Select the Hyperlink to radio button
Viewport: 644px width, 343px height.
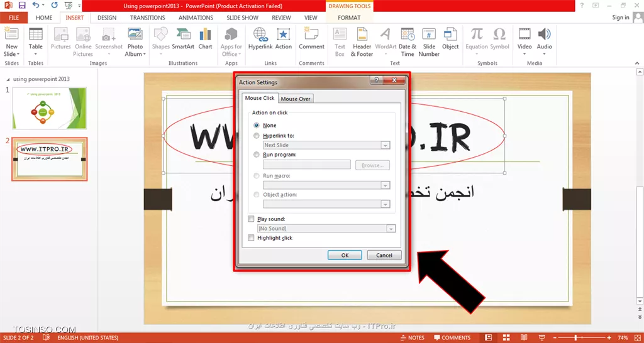(x=257, y=136)
